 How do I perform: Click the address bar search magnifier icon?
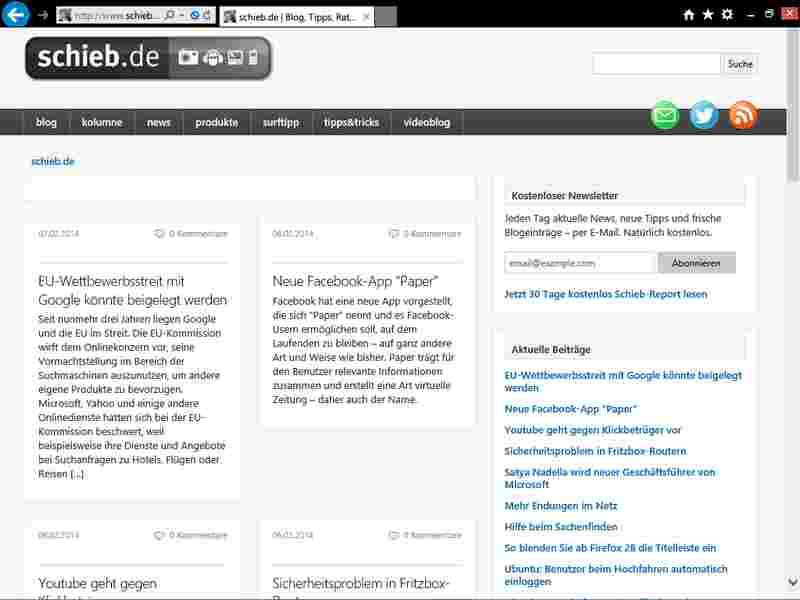point(170,15)
